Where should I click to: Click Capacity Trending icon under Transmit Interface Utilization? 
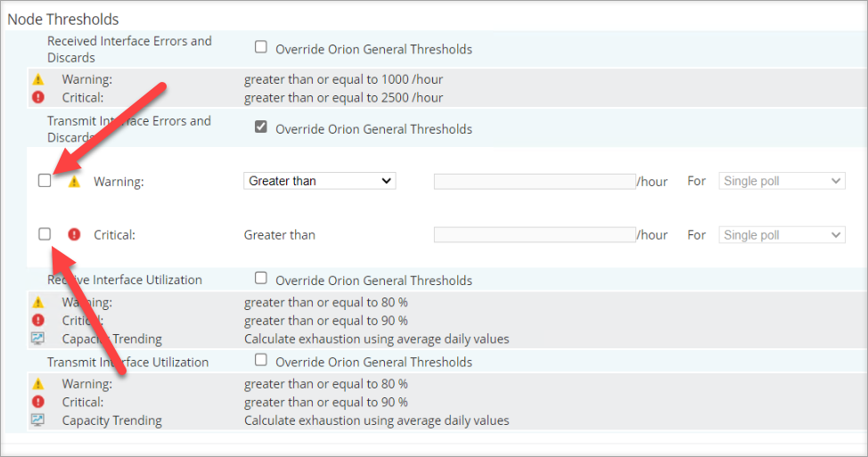pyautogui.click(x=37, y=420)
